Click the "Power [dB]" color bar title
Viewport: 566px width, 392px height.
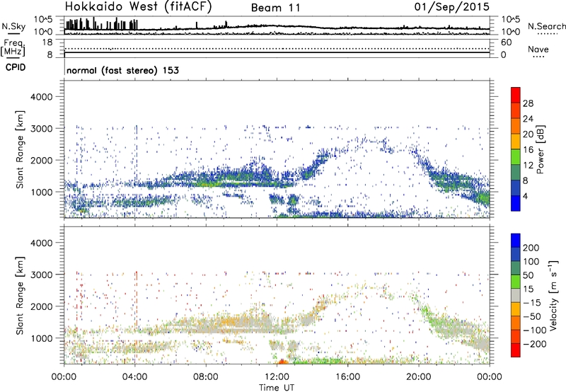(x=540, y=149)
